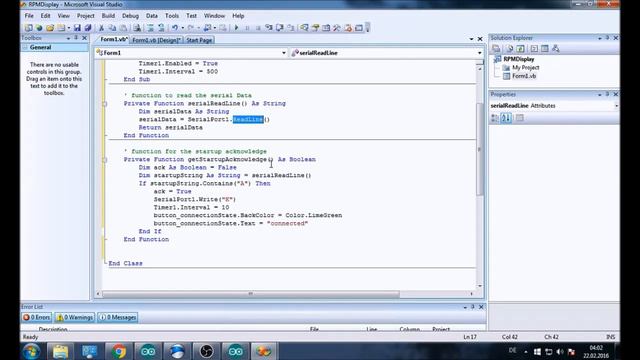Click the New Project toolbar icon

click(28, 28)
